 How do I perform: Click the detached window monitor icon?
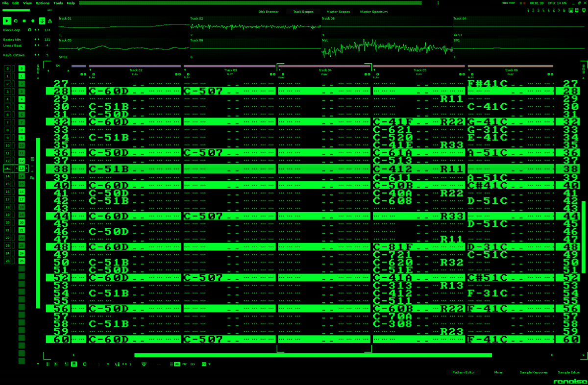click(584, 10)
